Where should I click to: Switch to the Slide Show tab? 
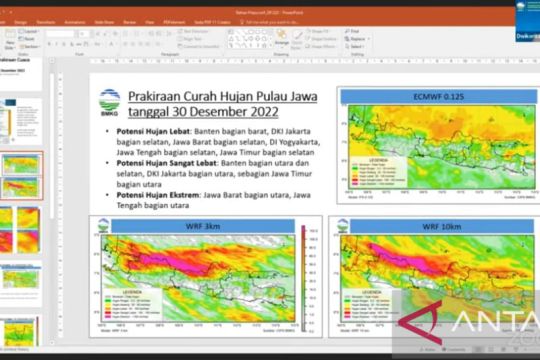[104, 22]
